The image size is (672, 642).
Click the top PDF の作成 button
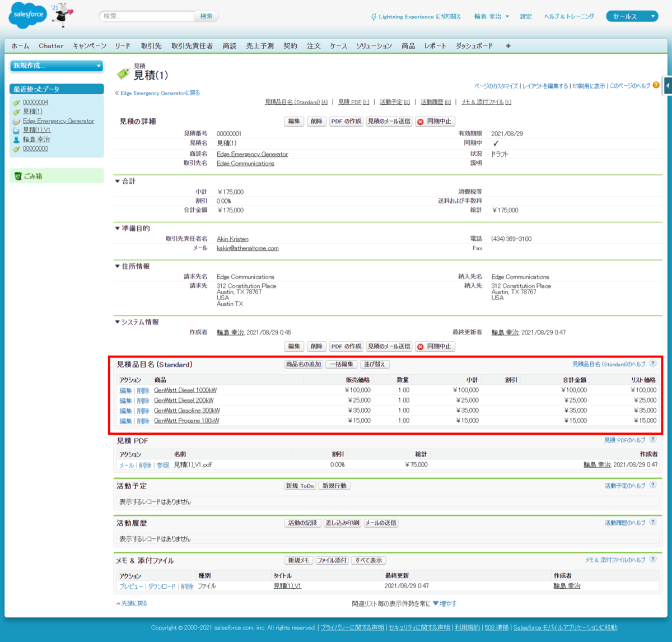click(346, 121)
